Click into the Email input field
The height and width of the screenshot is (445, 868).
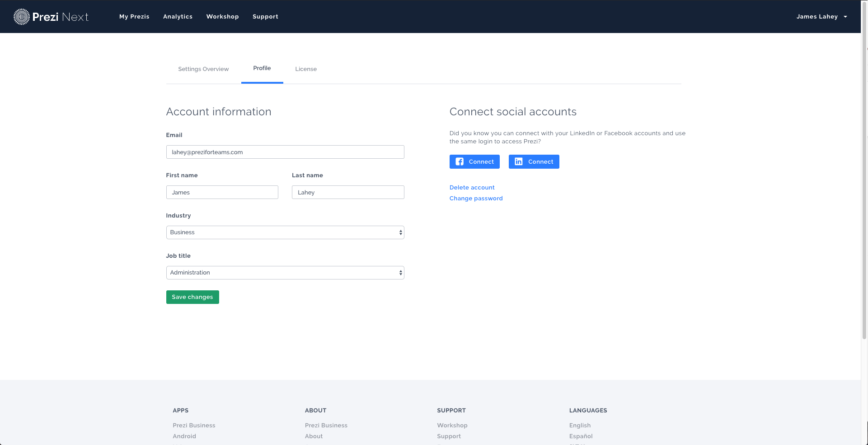point(285,152)
